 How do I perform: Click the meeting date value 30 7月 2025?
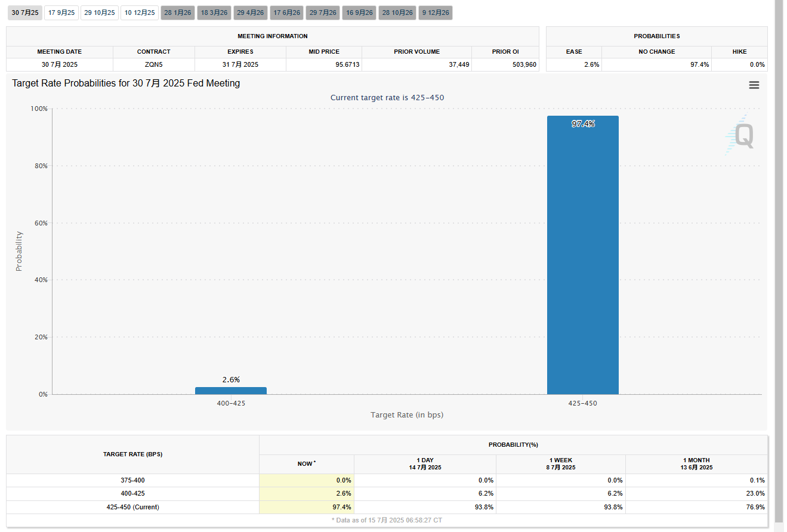[60, 64]
